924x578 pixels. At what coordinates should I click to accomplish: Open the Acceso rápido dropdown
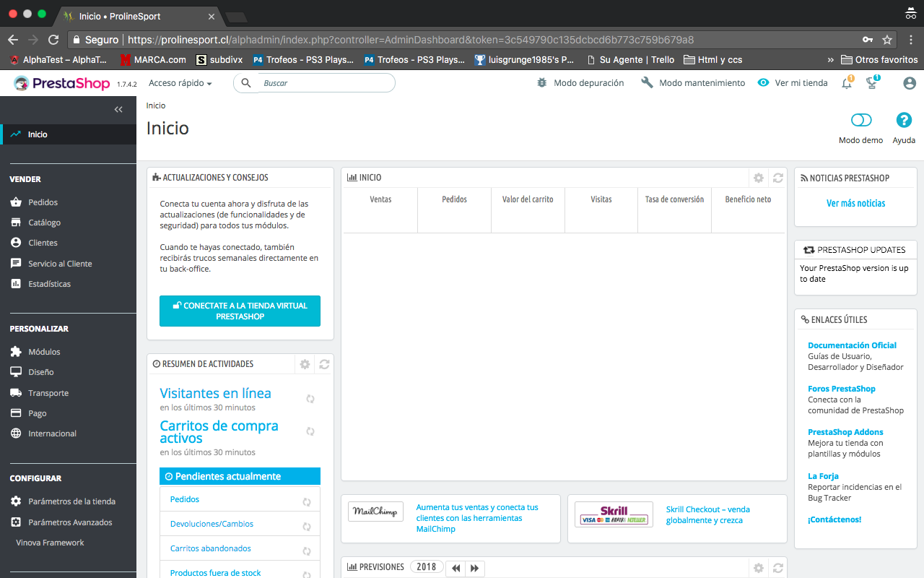[180, 83]
